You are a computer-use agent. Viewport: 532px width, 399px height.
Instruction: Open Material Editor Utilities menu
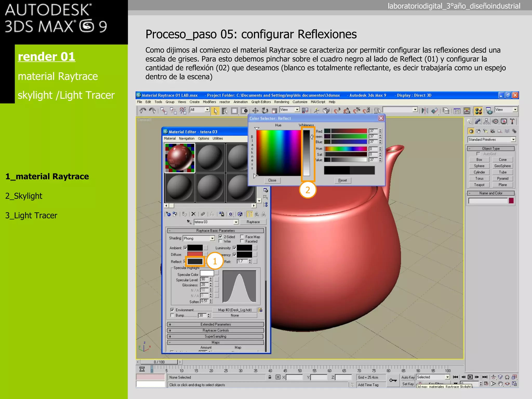pyautogui.click(x=218, y=138)
